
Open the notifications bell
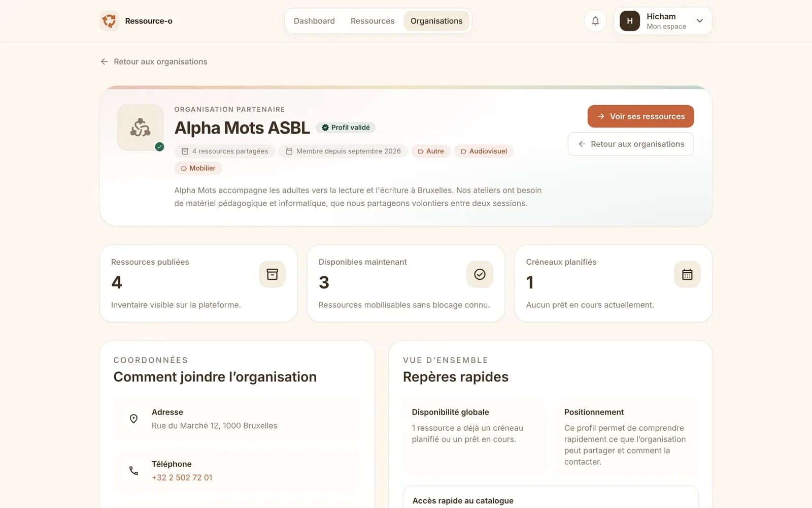pyautogui.click(x=595, y=21)
